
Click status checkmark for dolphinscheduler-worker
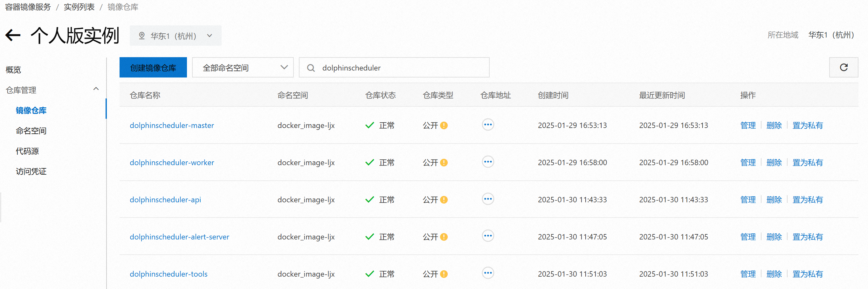[370, 163]
